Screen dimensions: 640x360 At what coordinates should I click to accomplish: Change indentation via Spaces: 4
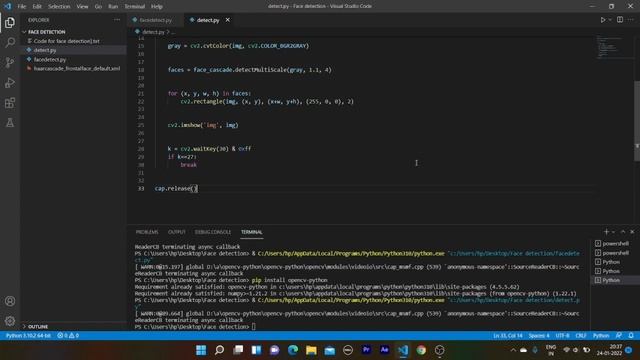point(539,336)
